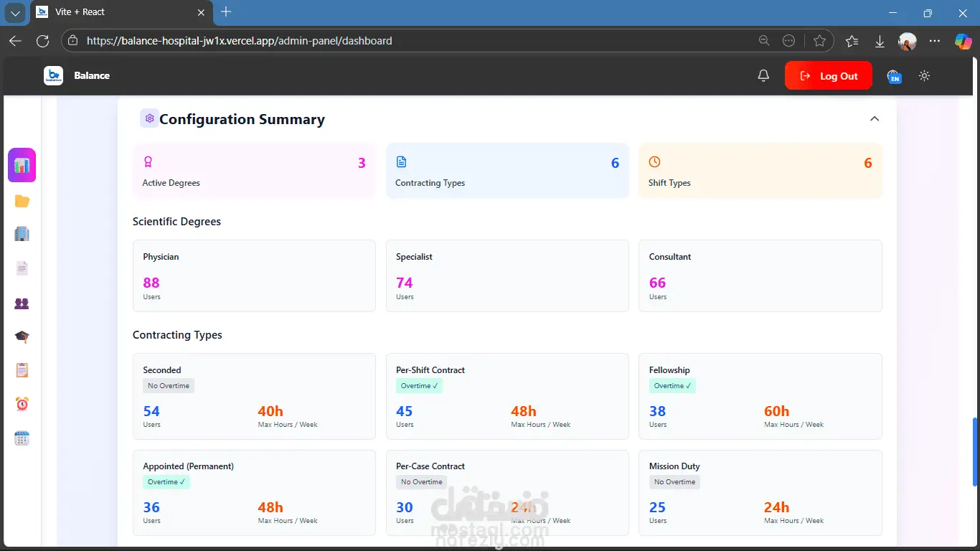Click the Active Degrees label
This screenshot has height=551, width=980.
(x=171, y=183)
